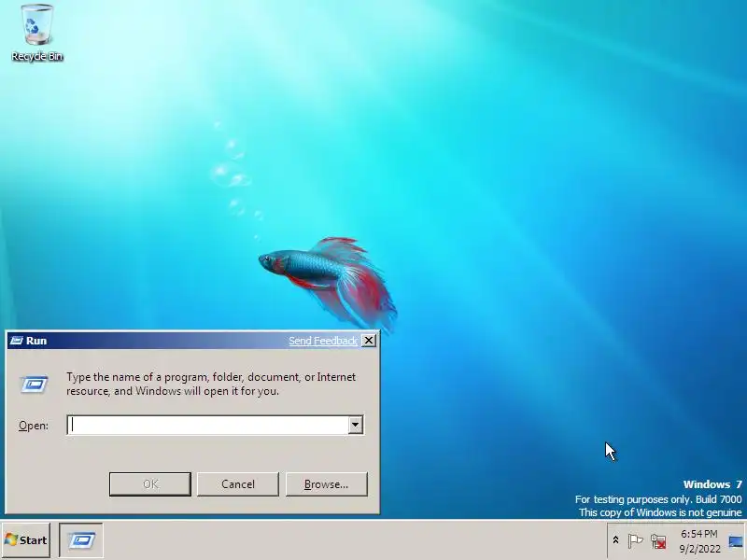The image size is (747, 560).
Task: Activate the Run taskbar button
Action: (81, 540)
